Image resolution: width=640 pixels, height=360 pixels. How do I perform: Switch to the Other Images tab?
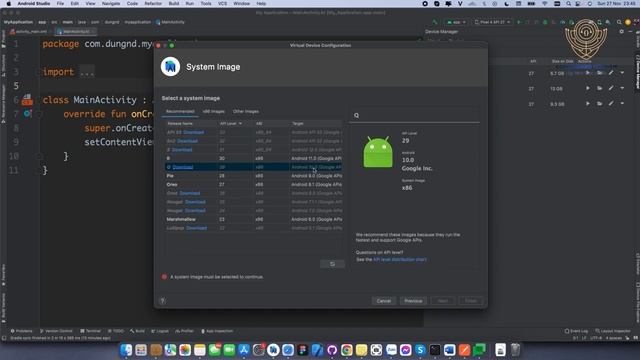coord(246,111)
